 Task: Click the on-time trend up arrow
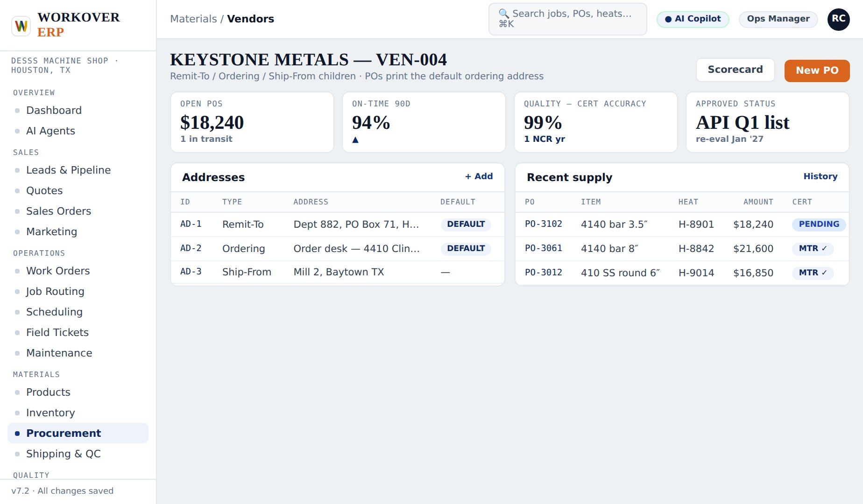click(355, 140)
